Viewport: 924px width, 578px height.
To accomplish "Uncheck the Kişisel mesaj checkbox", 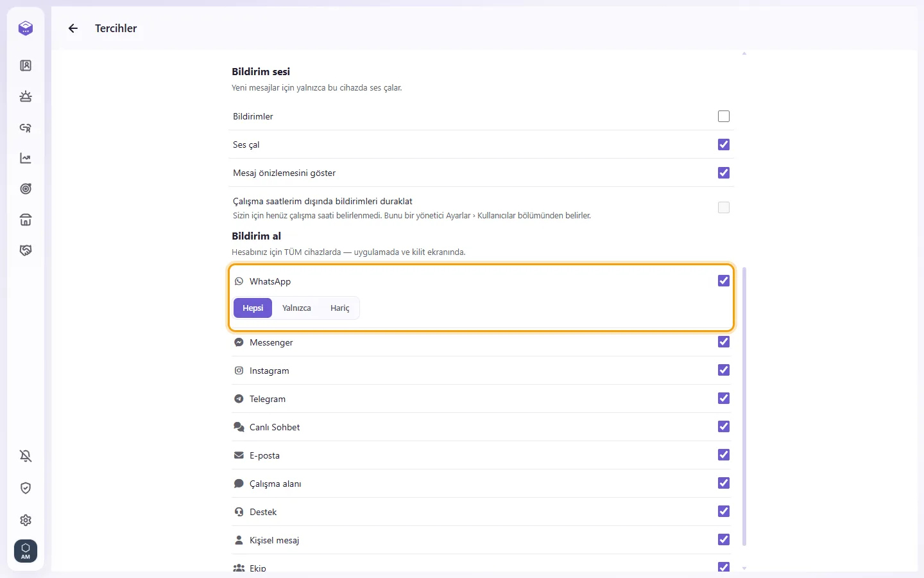I will tap(724, 539).
